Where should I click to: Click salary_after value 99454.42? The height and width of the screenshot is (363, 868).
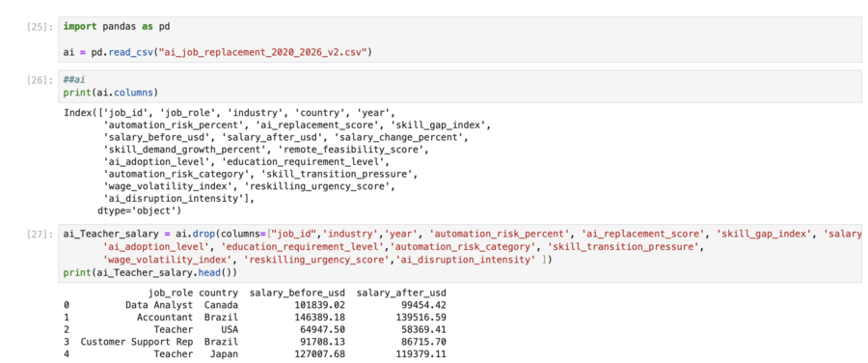click(x=424, y=305)
